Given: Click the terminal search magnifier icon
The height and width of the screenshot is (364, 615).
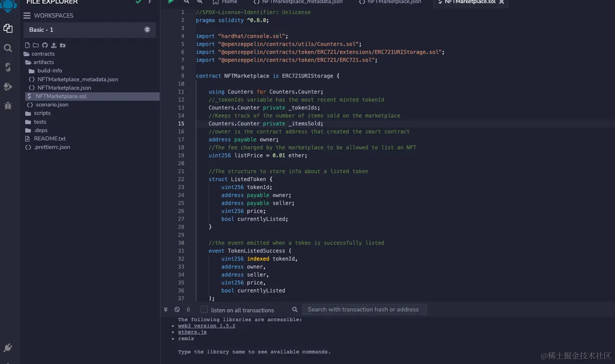Looking at the screenshot, I should pyautogui.click(x=295, y=310).
